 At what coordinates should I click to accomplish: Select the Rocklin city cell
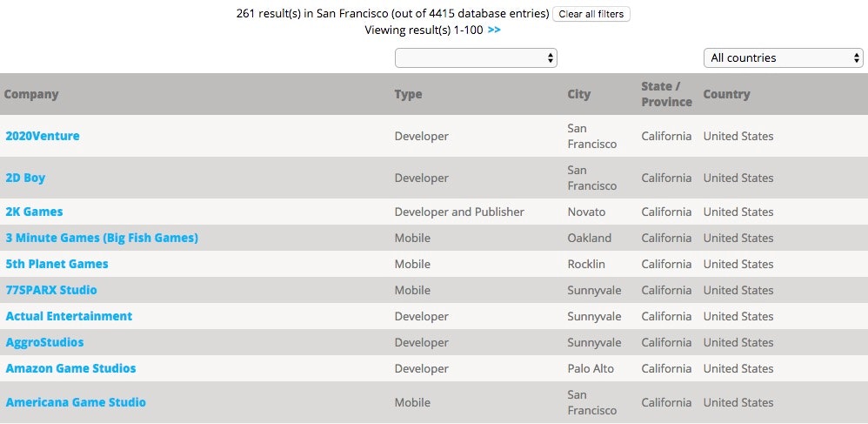tap(586, 264)
